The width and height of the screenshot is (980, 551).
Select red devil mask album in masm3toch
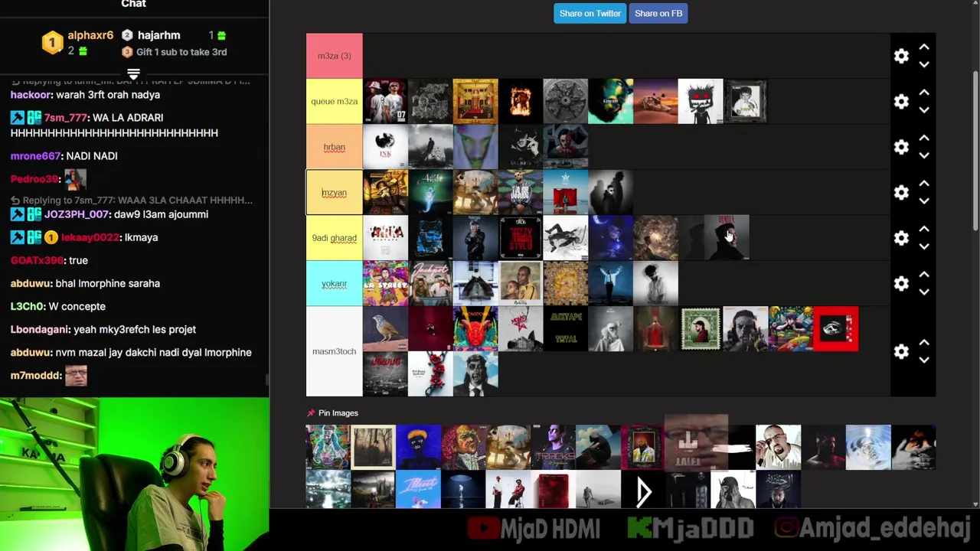475,329
